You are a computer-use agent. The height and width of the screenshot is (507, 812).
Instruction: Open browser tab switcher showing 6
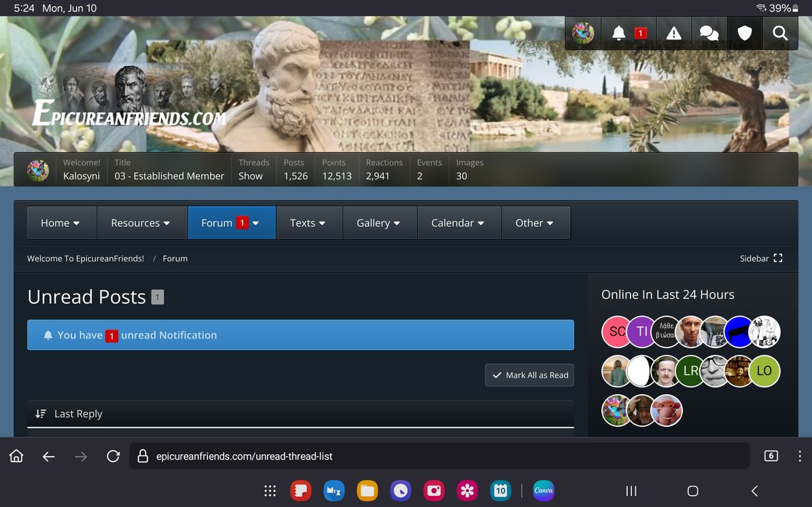coord(771,456)
